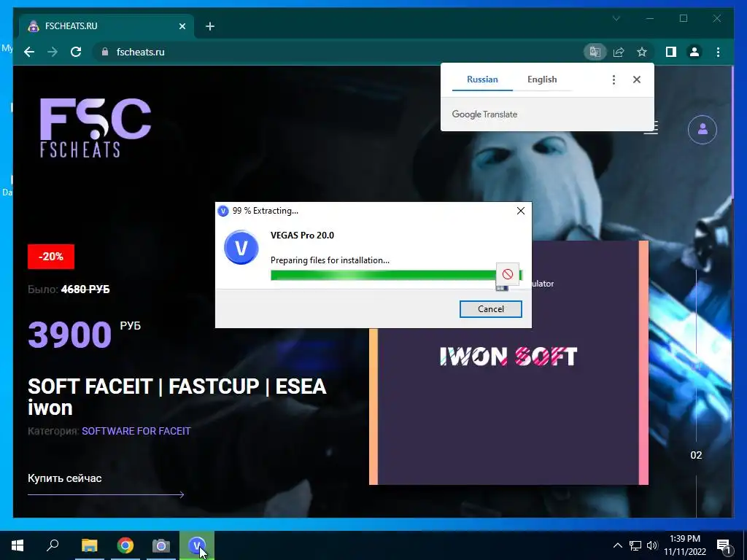Image resolution: width=747 pixels, height=560 pixels.
Task: Open Chrome three-dot menu
Action: 718,52
